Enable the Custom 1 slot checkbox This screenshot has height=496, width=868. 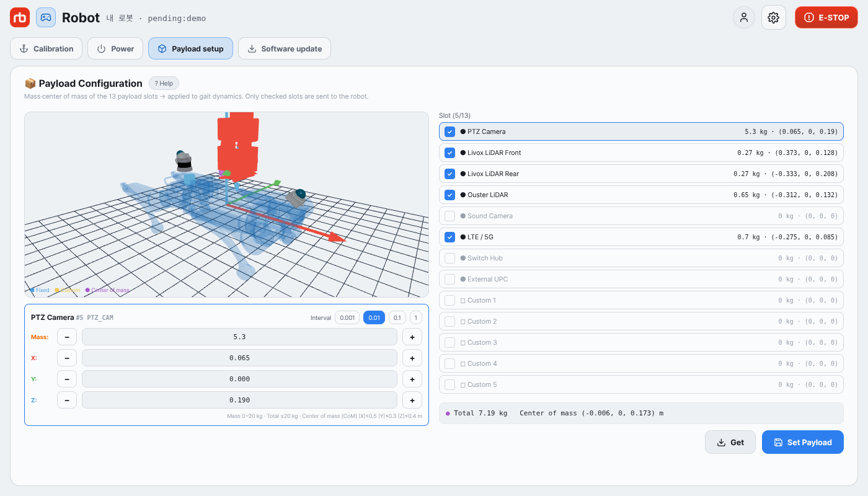coord(450,300)
